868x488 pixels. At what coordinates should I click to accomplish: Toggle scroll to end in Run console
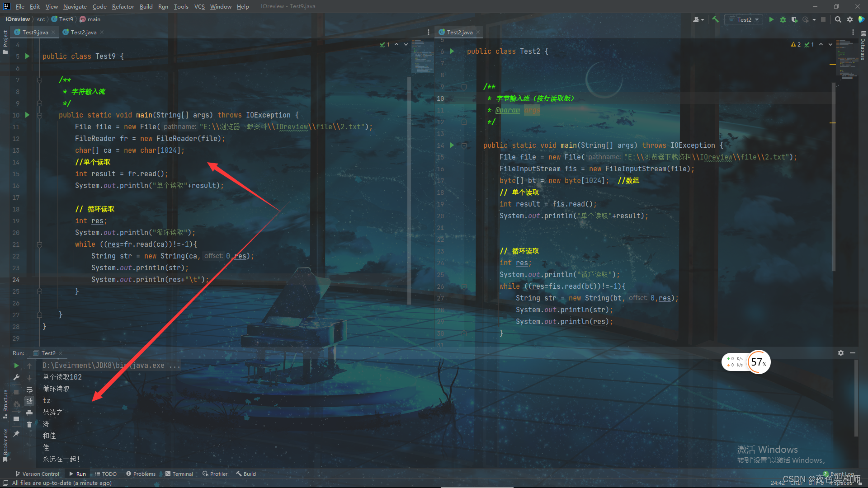point(29,401)
